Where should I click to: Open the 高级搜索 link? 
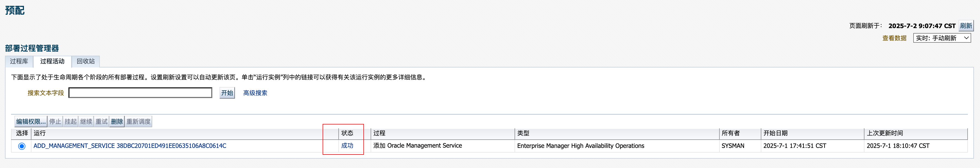tap(255, 93)
